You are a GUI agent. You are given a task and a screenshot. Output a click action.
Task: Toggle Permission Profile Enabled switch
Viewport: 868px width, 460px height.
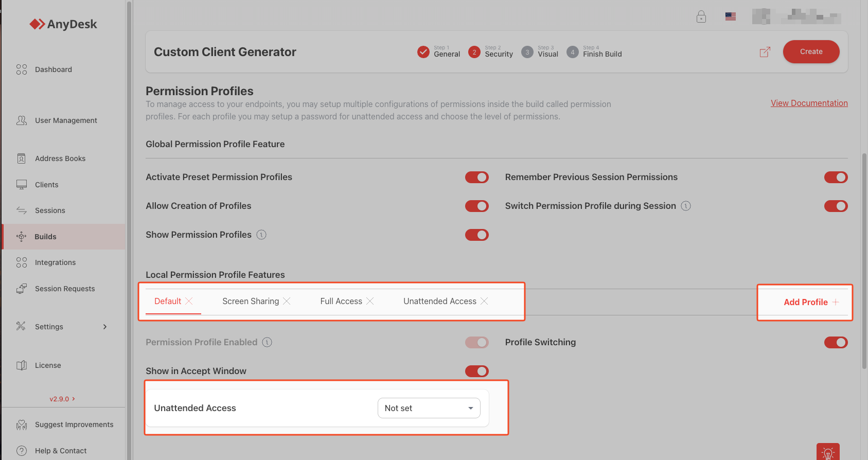click(x=477, y=343)
